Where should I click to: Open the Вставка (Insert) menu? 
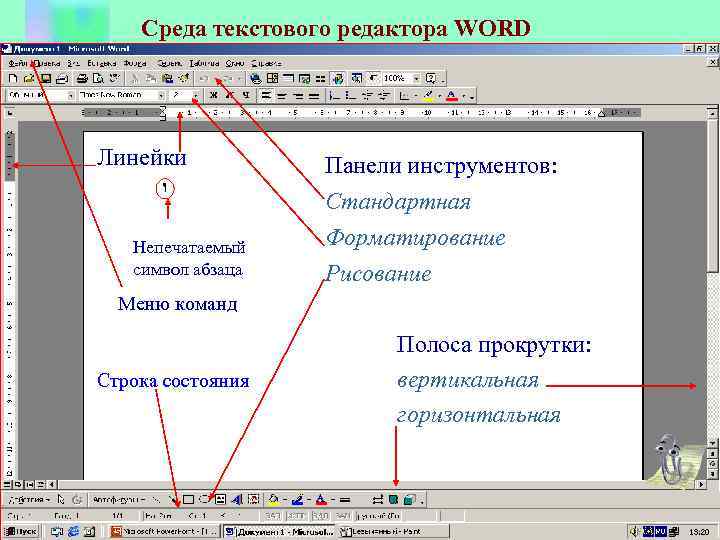point(101,63)
